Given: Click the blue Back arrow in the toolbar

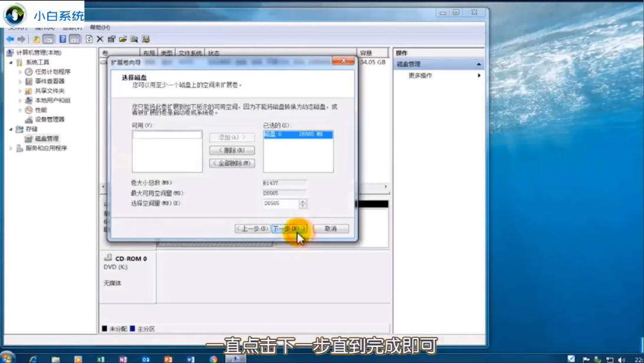Looking at the screenshot, I should [x=10, y=39].
